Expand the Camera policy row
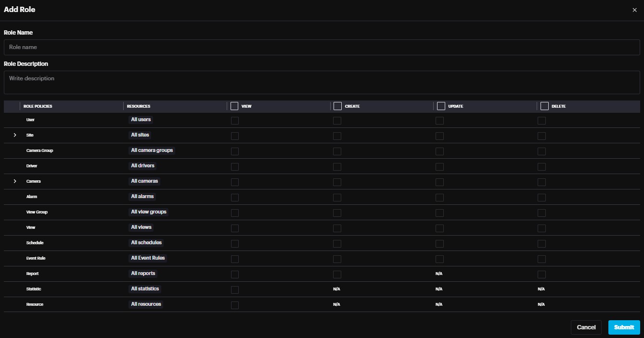 tap(15, 181)
